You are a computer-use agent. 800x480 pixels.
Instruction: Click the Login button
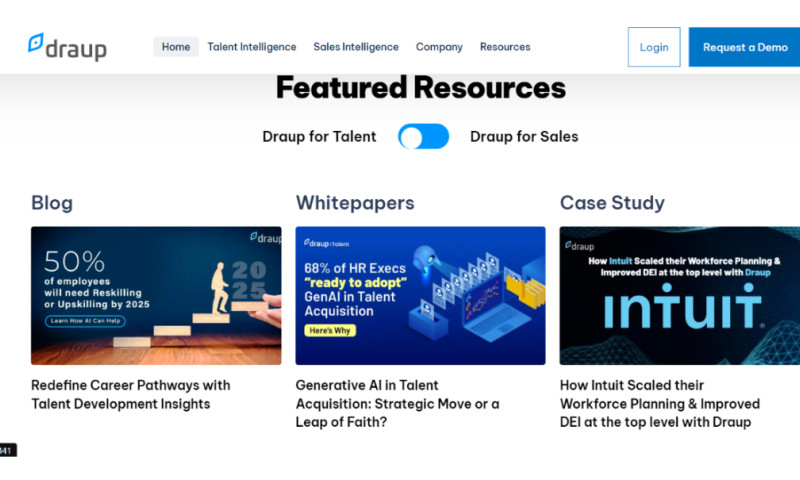[x=654, y=47]
